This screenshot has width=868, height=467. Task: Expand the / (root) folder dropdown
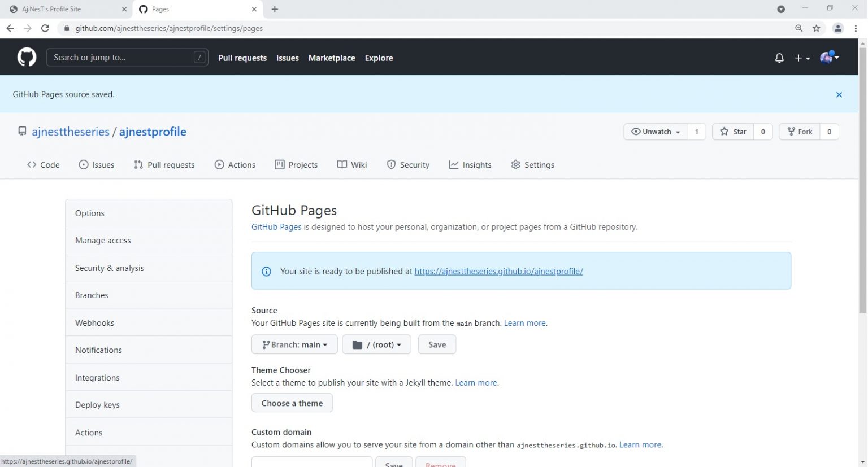click(x=376, y=344)
